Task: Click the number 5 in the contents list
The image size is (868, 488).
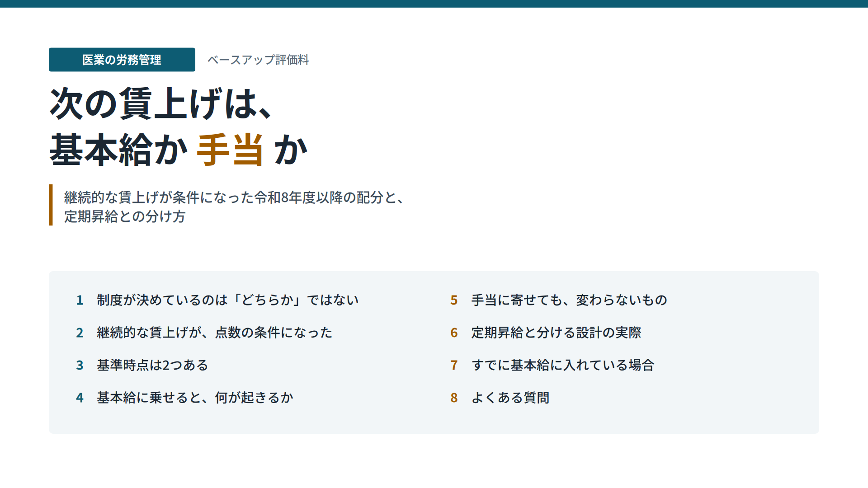Action: tap(454, 300)
